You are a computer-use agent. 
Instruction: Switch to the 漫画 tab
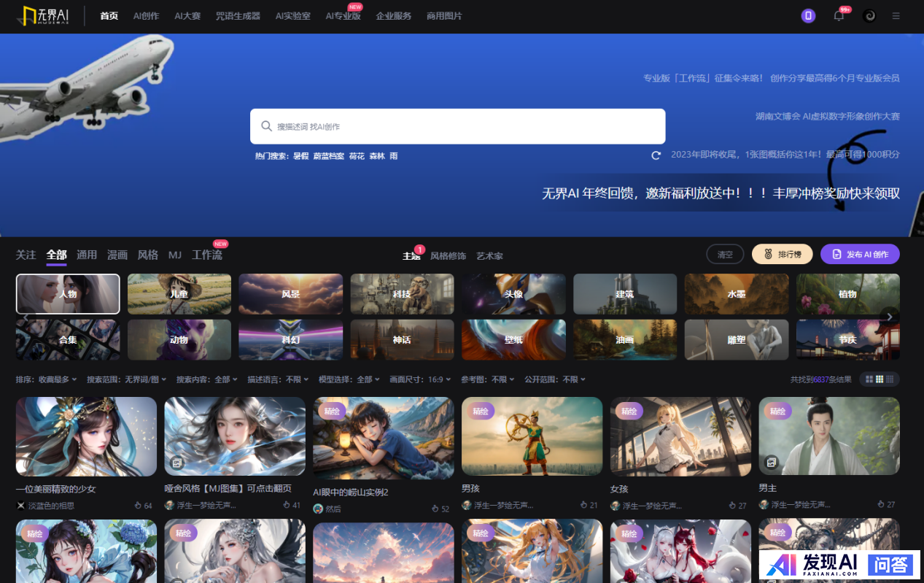(x=117, y=255)
